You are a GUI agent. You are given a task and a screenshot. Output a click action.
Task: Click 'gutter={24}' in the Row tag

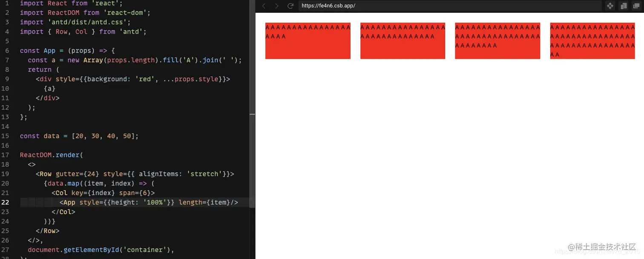pos(78,174)
